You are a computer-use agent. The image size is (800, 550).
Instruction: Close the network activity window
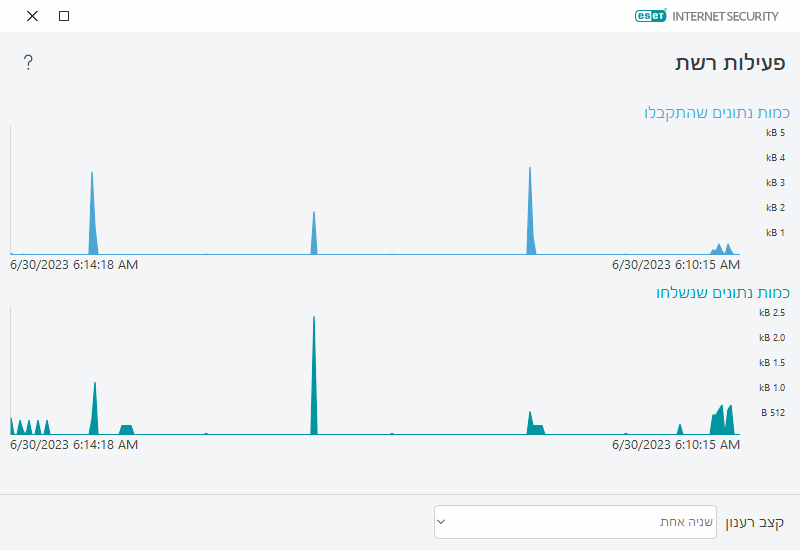pyautogui.click(x=33, y=16)
